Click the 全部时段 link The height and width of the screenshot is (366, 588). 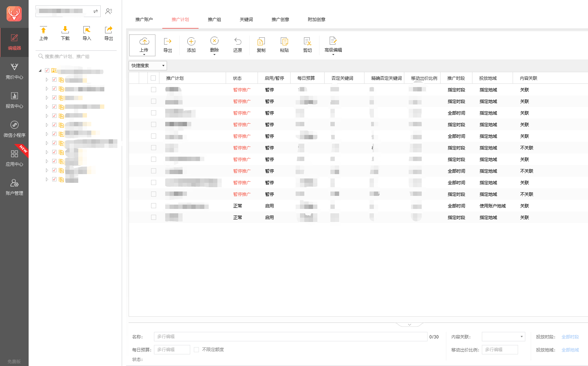click(570, 337)
